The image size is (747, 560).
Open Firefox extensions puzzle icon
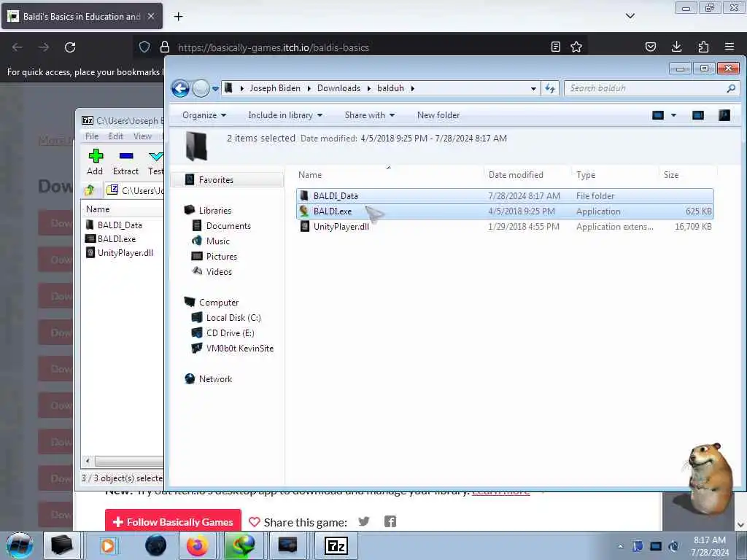pyautogui.click(x=703, y=47)
